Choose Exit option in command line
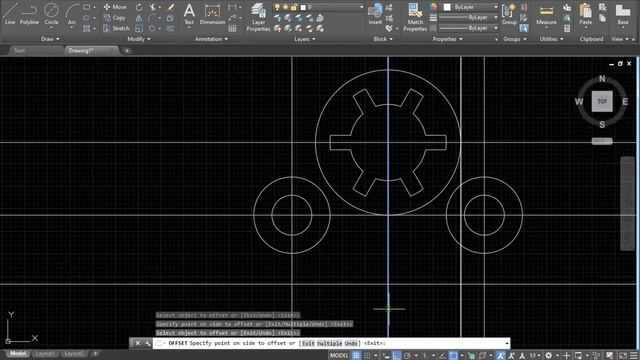 (x=308, y=343)
